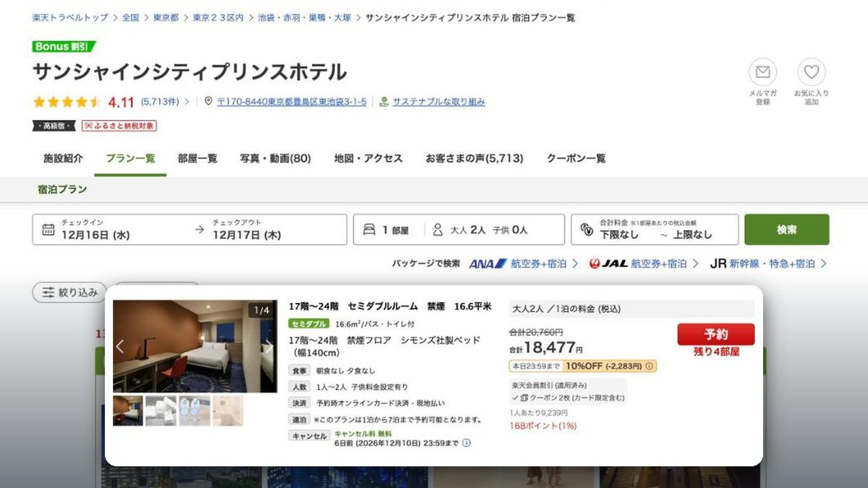This screenshot has height=488, width=868.
Task: Click the Bonus 割引 badge
Action: coord(64,46)
